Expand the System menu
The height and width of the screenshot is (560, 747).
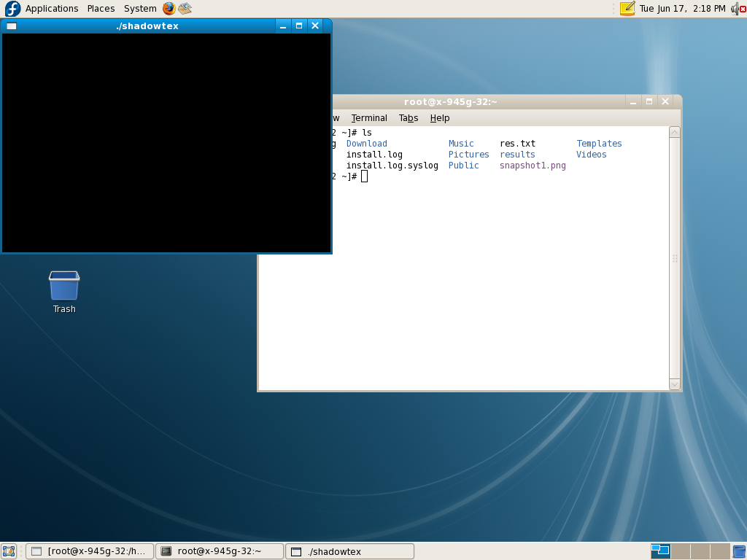click(139, 9)
